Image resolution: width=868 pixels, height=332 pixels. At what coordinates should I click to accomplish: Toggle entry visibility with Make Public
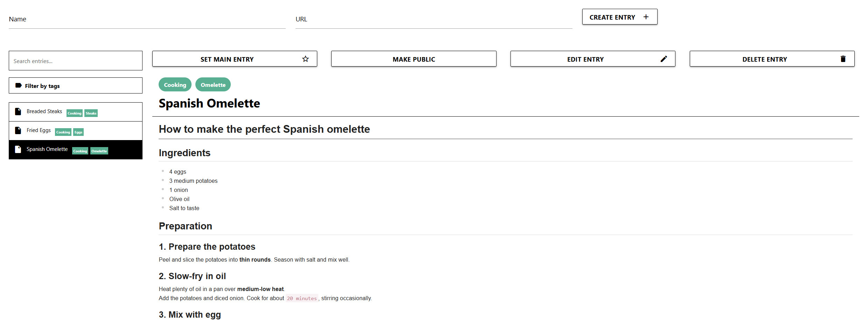click(x=414, y=59)
